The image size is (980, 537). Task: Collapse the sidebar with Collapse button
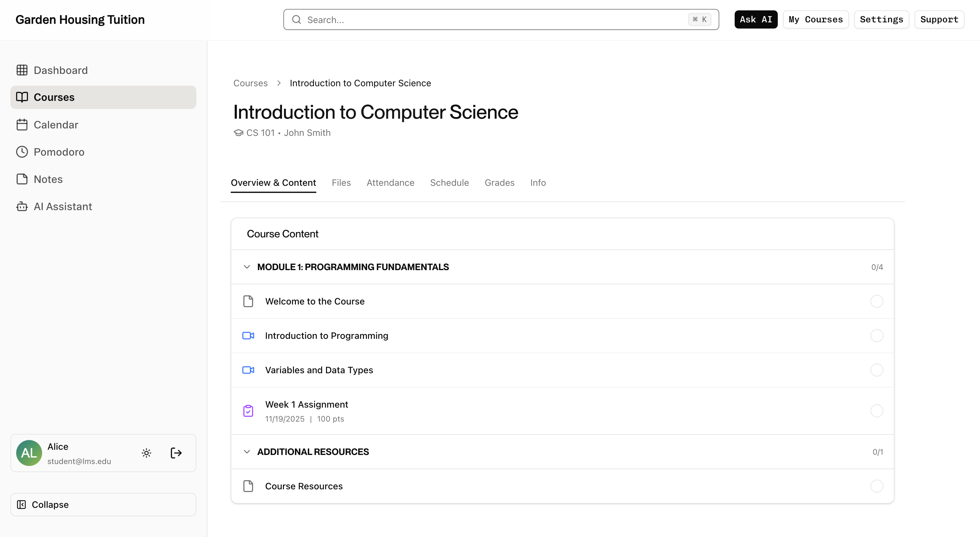tap(103, 505)
